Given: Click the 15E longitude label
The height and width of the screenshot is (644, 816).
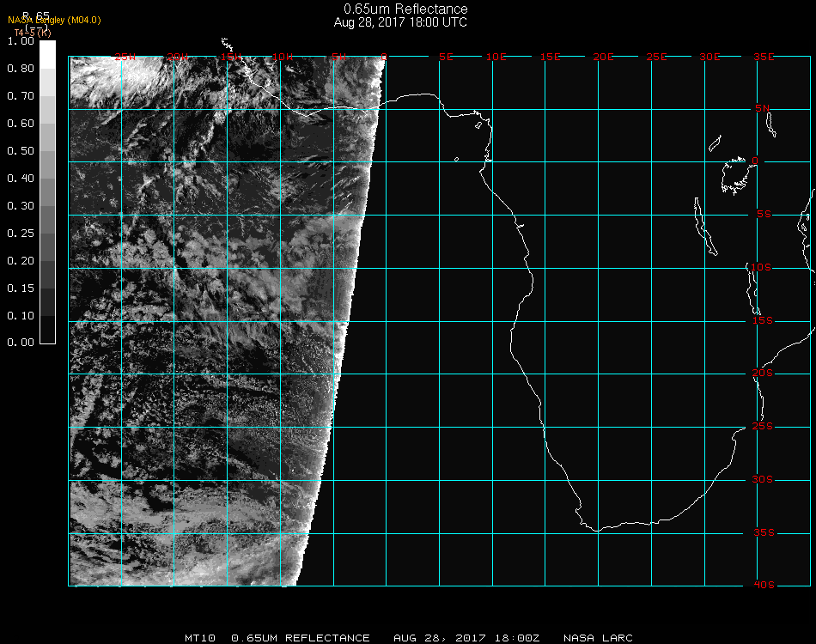Looking at the screenshot, I should coord(550,57).
